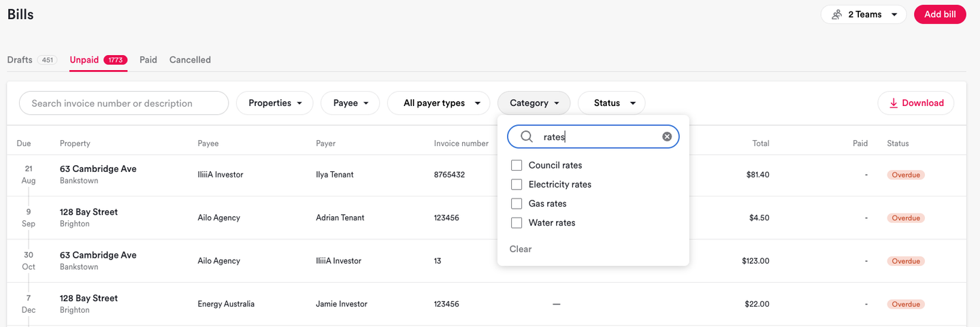
Task: Tick the Electricity rates option
Action: (x=517, y=184)
